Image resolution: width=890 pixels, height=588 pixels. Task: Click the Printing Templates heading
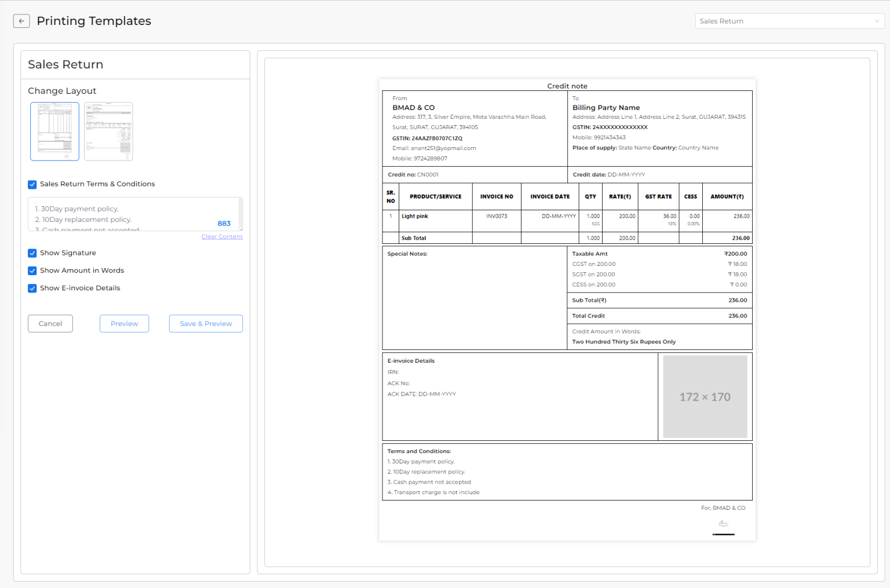tap(94, 21)
